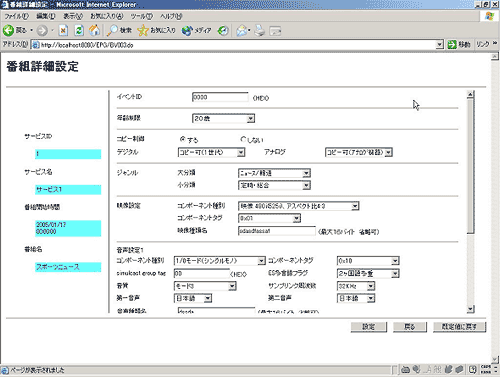Click the inner frame scrollbar thumb
500x377 pixels.
click(x=470, y=166)
